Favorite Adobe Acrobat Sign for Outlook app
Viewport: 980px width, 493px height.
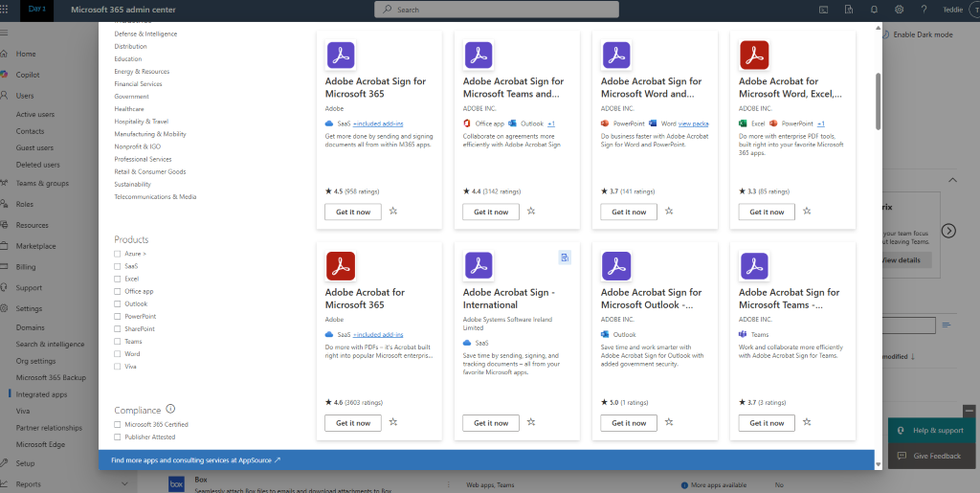(x=669, y=422)
